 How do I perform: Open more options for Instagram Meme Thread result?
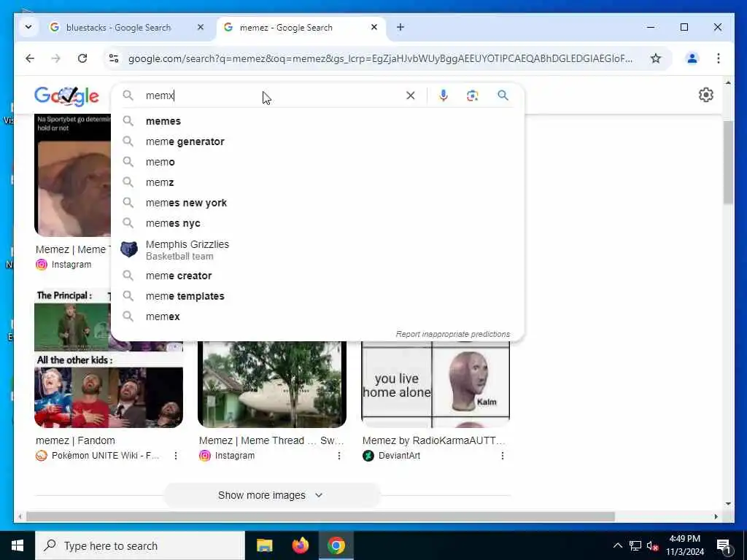339,456
